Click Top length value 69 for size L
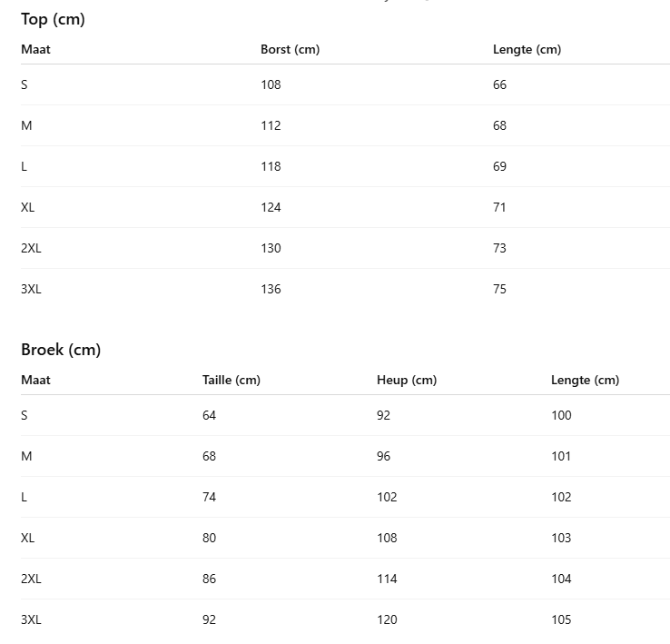 pos(499,166)
